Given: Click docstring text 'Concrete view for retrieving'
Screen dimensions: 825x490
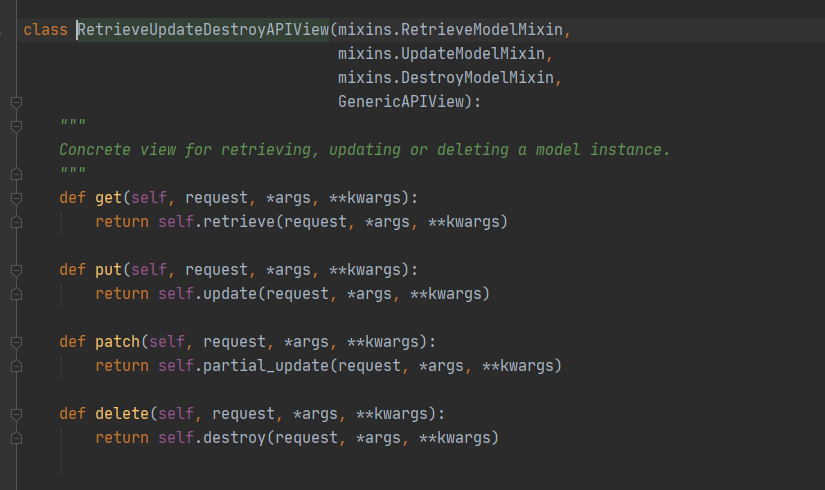Looking at the screenshot, I should click(x=185, y=150).
